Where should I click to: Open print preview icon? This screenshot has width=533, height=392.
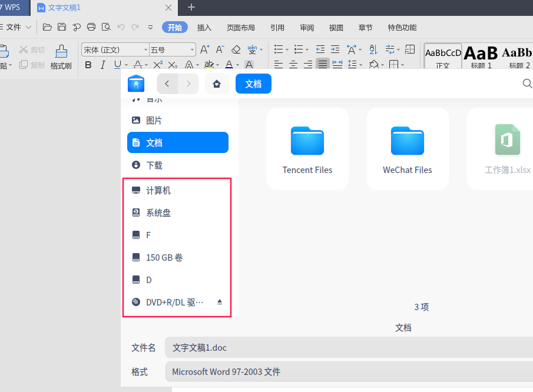coord(106,27)
